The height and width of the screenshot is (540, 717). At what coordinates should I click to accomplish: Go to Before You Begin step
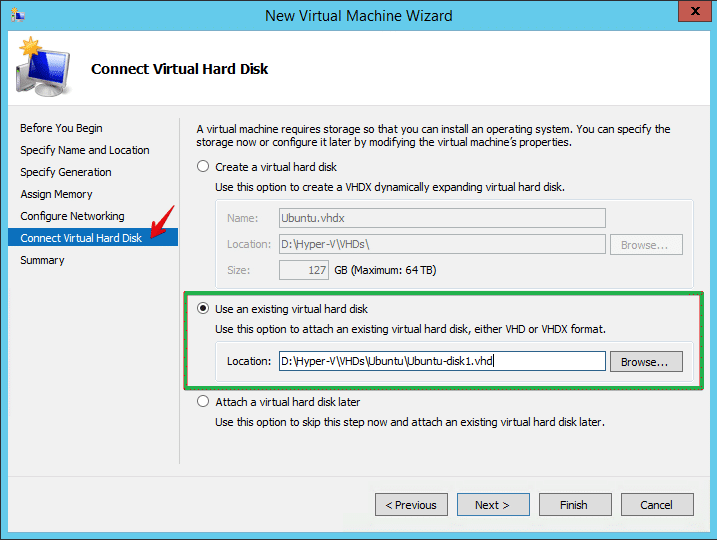61,128
